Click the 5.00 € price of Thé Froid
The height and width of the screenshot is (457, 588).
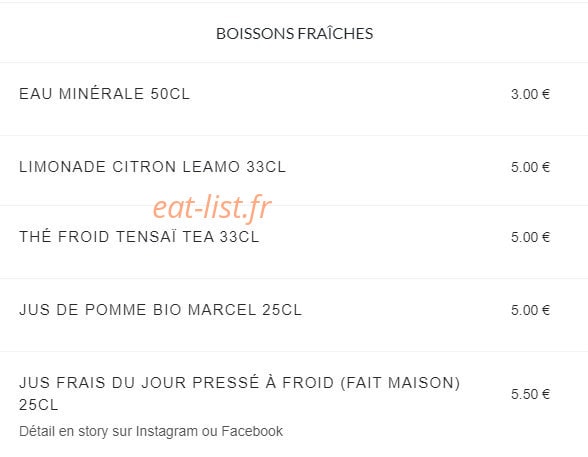[530, 237]
